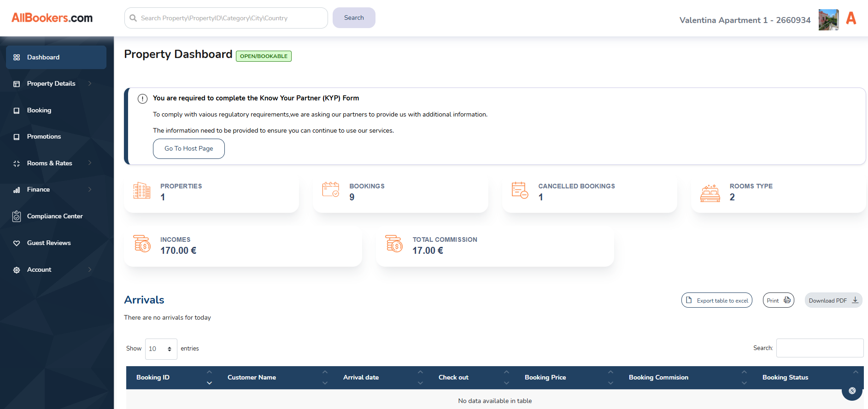This screenshot has height=409, width=868.
Task: Open the Finance menu item
Action: pos(56,190)
